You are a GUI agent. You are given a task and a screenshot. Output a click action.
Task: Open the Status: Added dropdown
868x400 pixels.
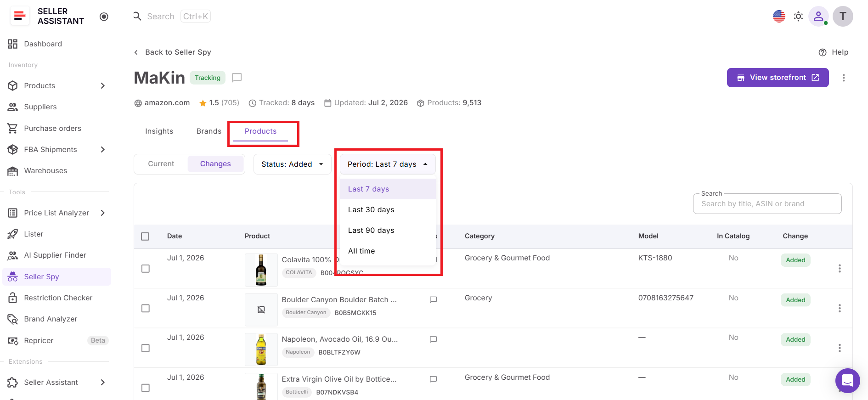pos(293,164)
